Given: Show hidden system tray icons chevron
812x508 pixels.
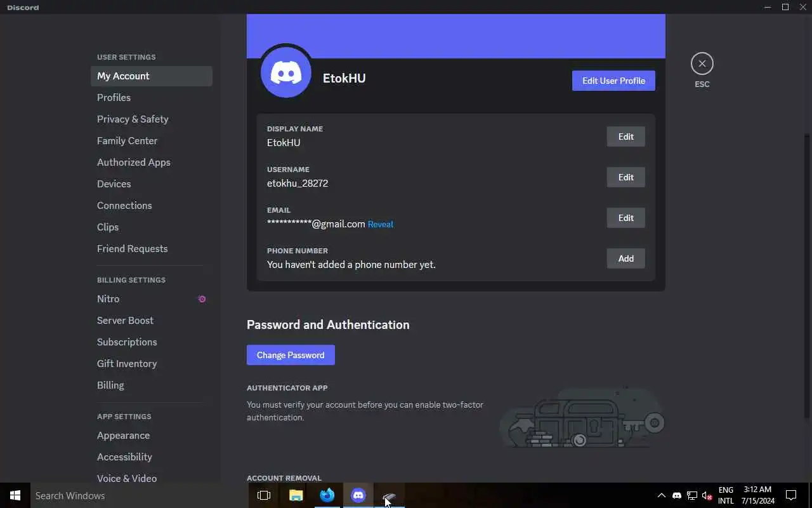Looking at the screenshot, I should [661, 495].
